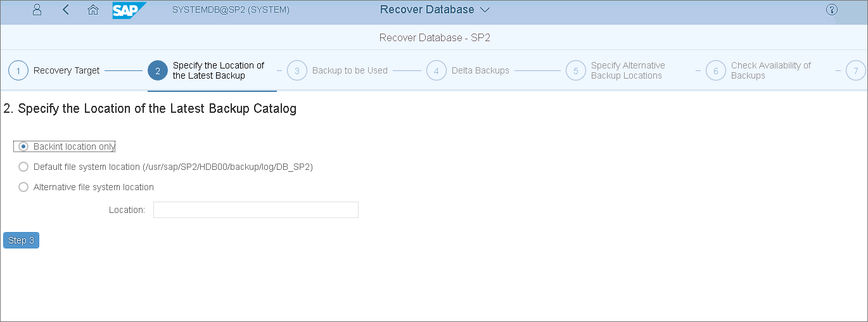Open step 4 Delta Backups
The image size is (868, 322).
(x=468, y=70)
